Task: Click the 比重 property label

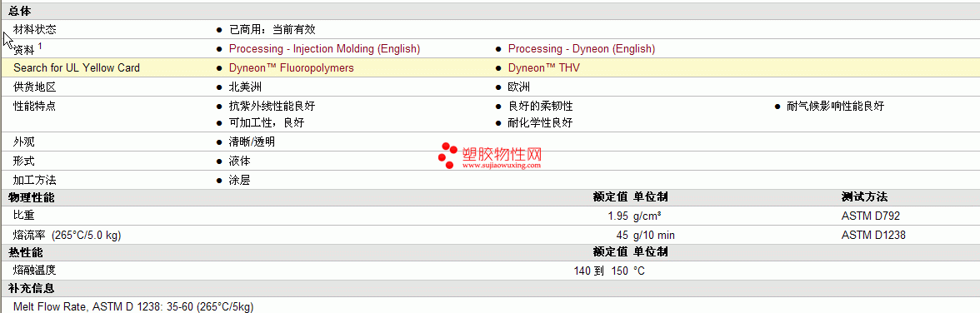Action: [x=23, y=216]
